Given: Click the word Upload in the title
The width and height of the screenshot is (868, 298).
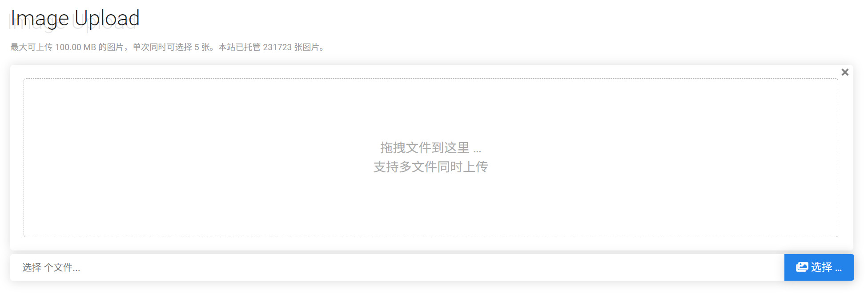Looking at the screenshot, I should coord(107,18).
